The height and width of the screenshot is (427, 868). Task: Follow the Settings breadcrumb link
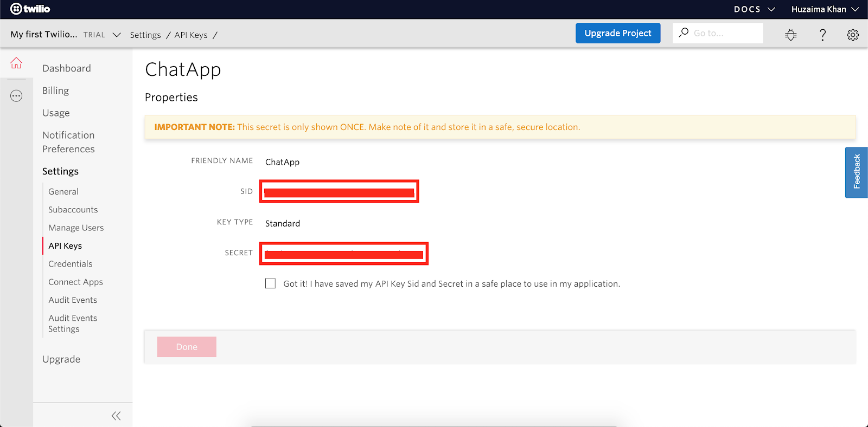[x=145, y=35]
